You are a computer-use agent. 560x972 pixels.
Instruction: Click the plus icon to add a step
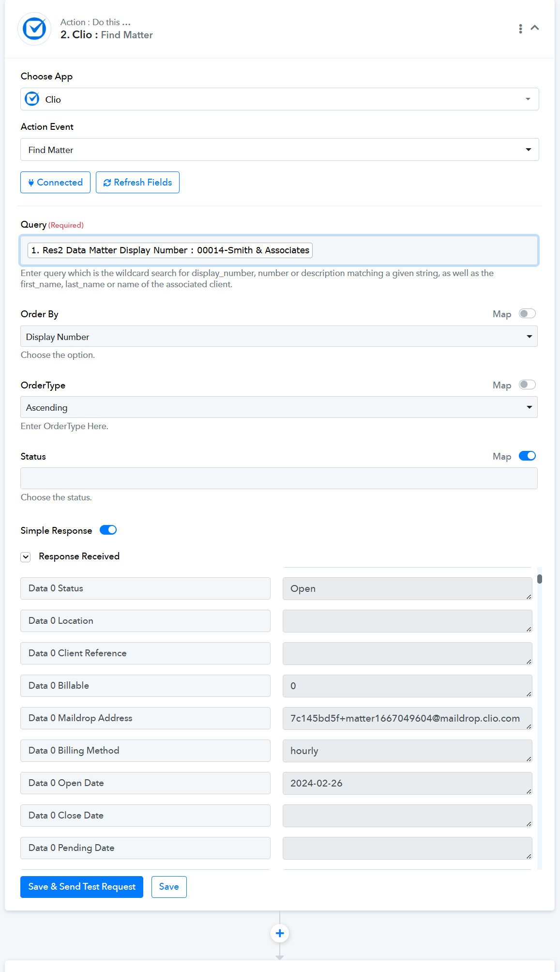pyautogui.click(x=280, y=933)
